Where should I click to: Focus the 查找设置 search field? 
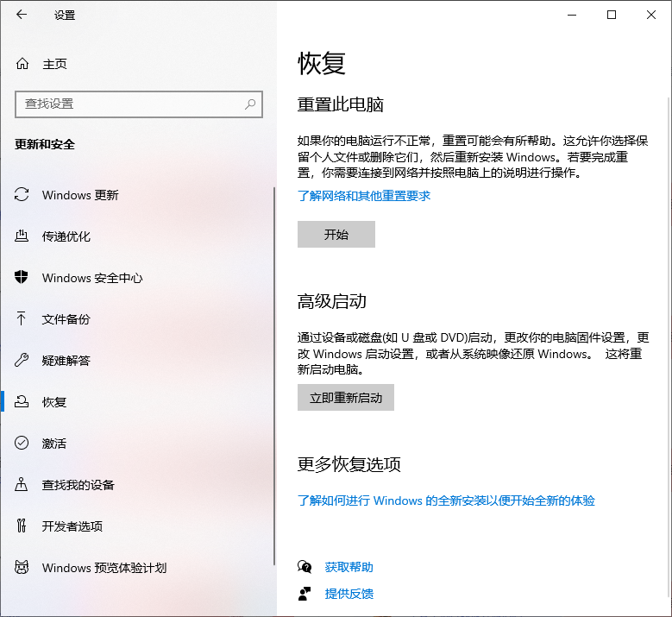138,104
